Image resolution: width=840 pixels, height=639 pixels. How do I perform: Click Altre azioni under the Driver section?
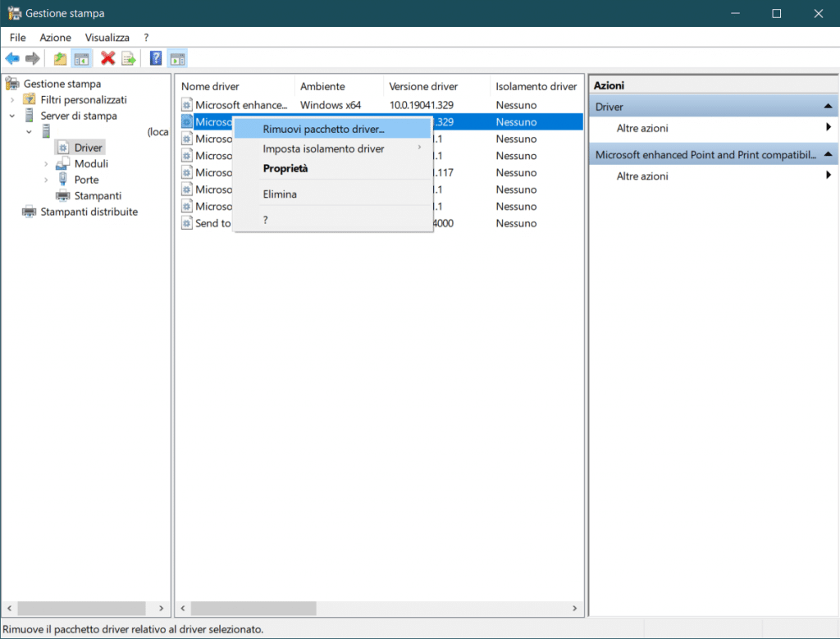(642, 128)
